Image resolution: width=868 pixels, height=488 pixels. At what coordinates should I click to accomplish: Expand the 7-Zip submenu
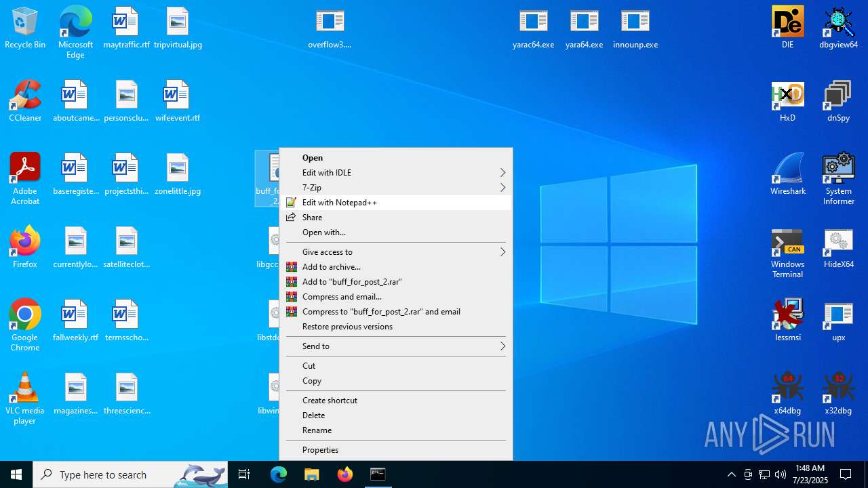tap(396, 188)
